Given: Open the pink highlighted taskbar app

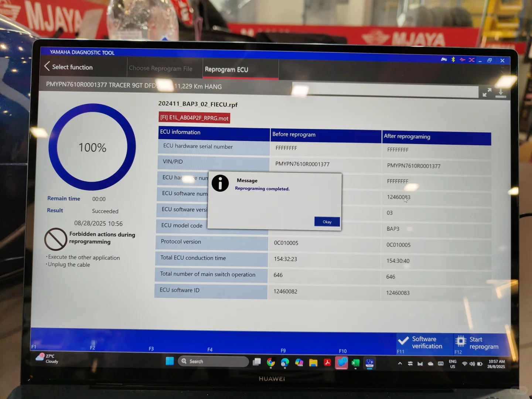Looking at the screenshot, I should tap(342, 363).
